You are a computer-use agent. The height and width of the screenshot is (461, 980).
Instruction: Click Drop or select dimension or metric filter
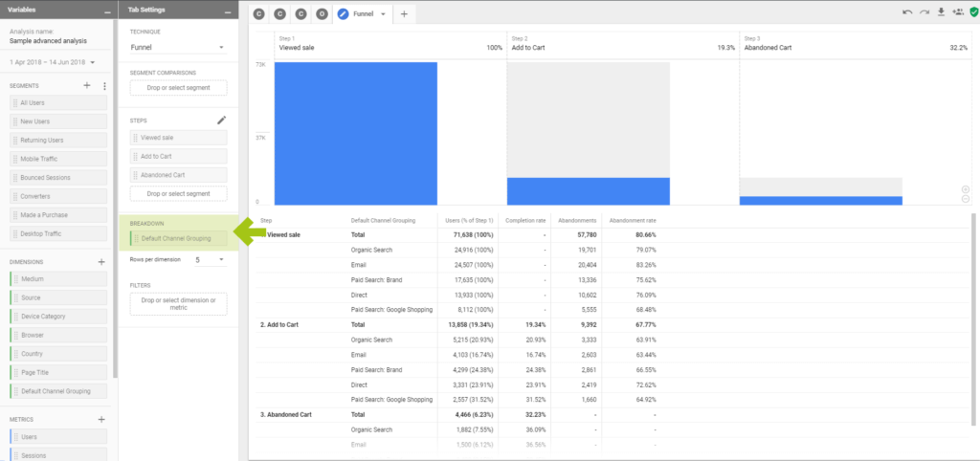click(x=178, y=304)
